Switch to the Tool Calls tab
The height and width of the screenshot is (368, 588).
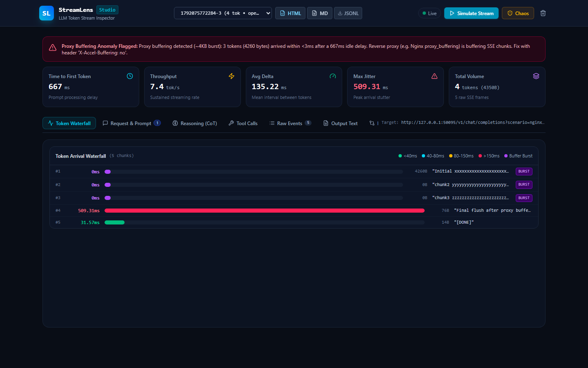tap(243, 123)
